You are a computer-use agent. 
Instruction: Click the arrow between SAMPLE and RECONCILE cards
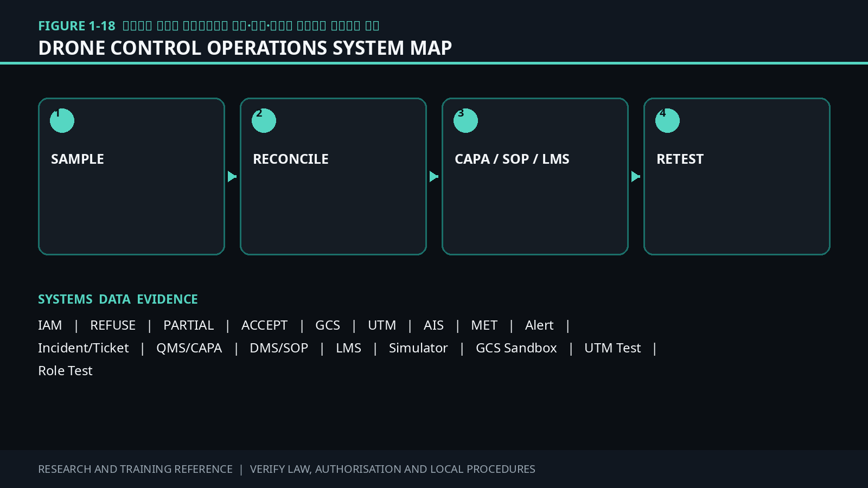tap(232, 177)
